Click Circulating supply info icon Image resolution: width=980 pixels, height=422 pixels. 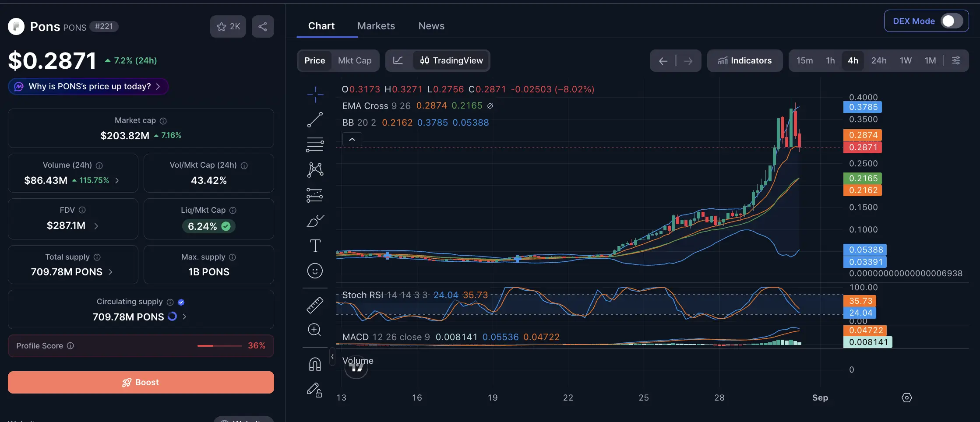tap(170, 302)
